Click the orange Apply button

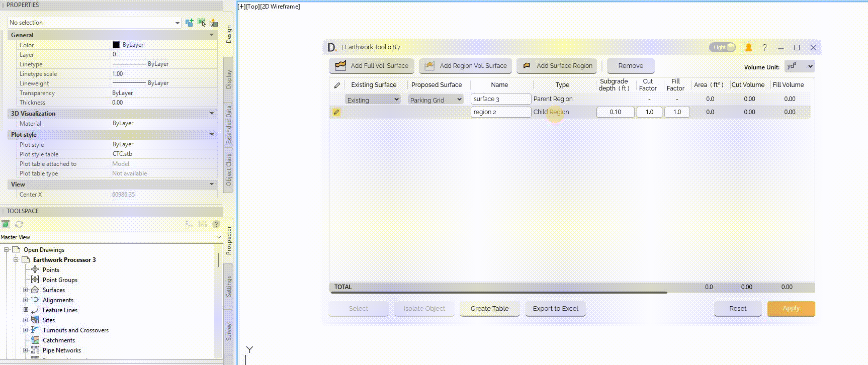[x=791, y=309]
